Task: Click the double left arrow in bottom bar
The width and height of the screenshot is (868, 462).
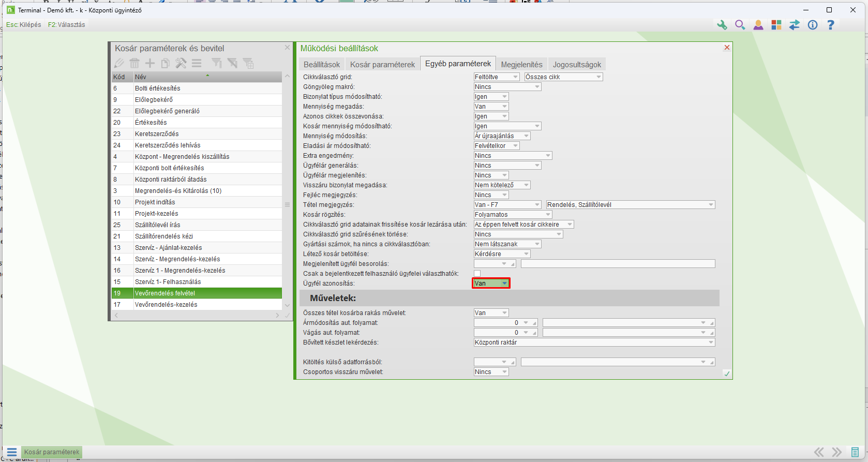Action: click(819, 452)
